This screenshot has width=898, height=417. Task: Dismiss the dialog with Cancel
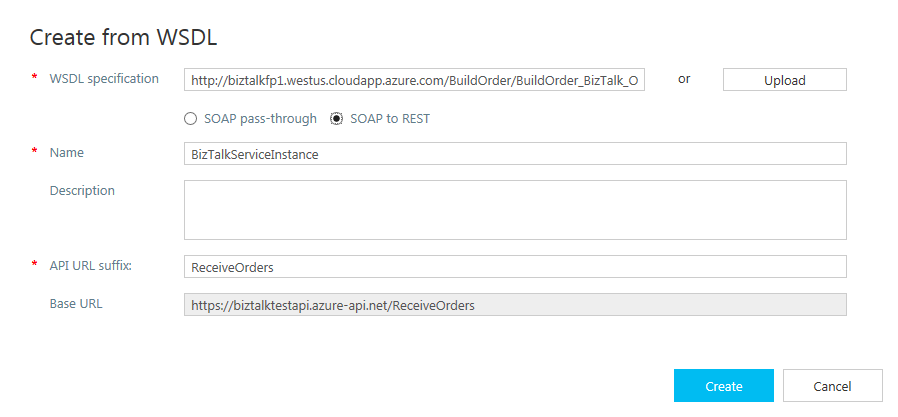832,386
